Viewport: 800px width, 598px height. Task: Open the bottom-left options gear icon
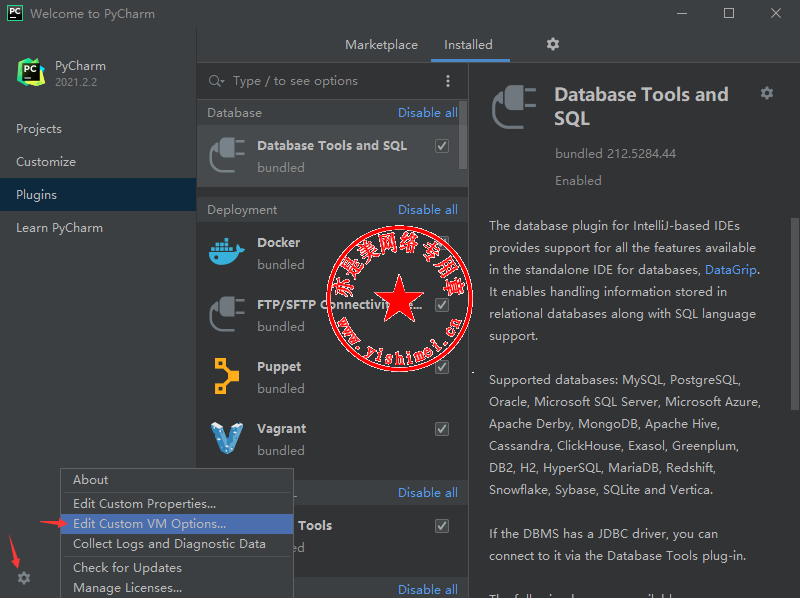(24, 578)
